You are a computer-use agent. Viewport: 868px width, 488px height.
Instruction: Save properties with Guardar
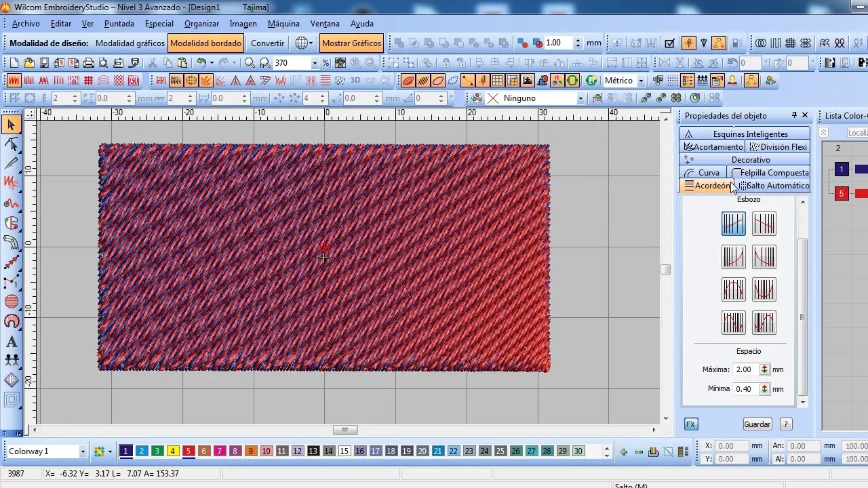point(757,424)
